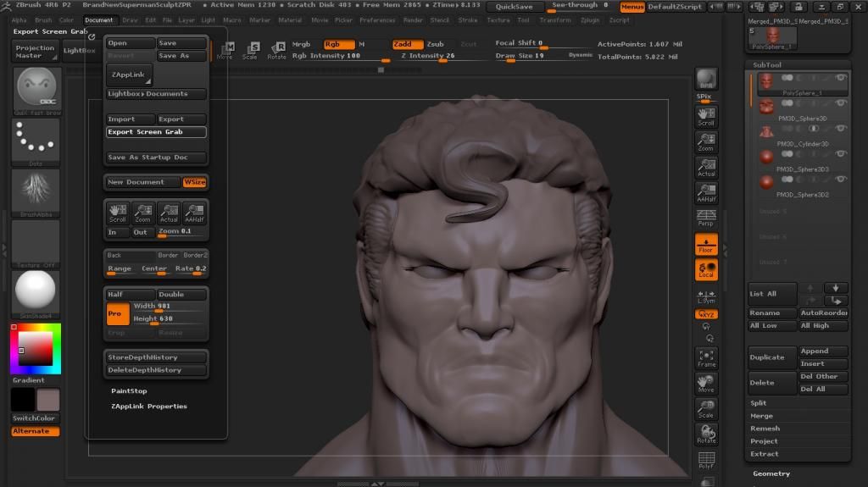Image resolution: width=868 pixels, height=487 pixels.
Task: Click the Scale icon on the right shelf
Action: point(706,409)
